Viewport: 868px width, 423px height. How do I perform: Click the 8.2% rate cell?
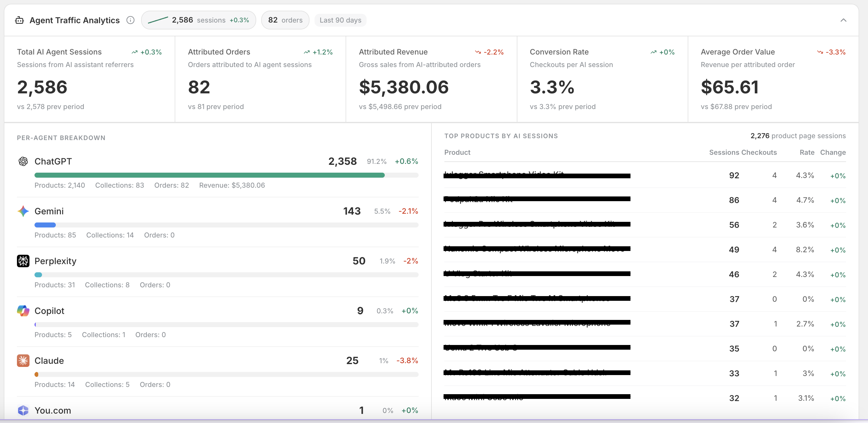coord(805,249)
